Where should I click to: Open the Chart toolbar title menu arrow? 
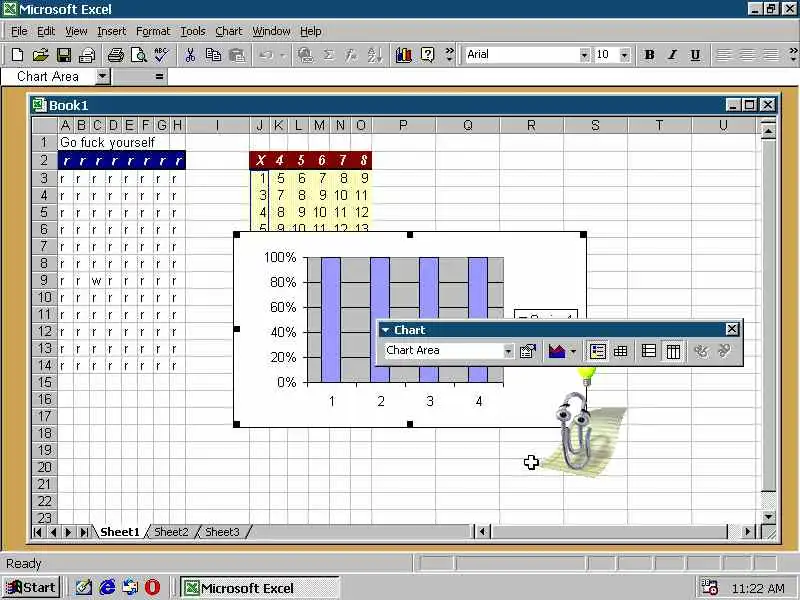(x=385, y=330)
